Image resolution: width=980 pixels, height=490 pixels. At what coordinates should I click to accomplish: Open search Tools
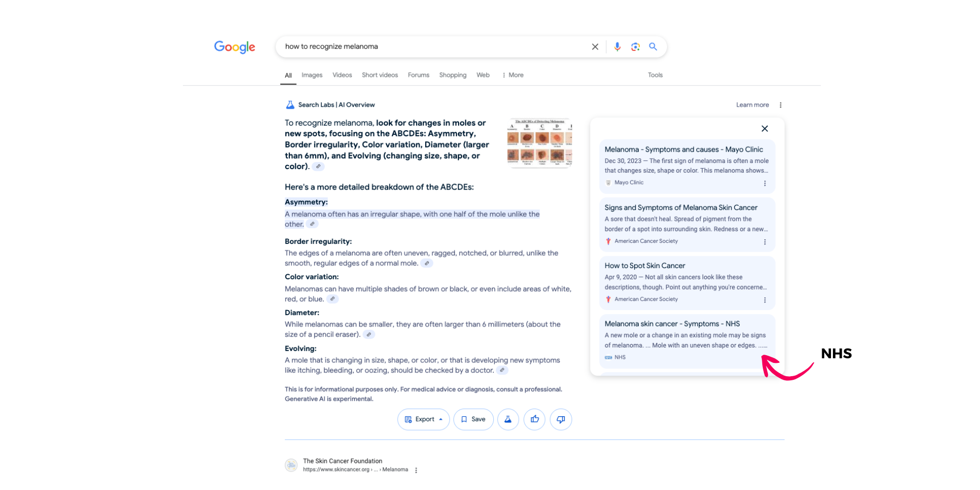(655, 75)
